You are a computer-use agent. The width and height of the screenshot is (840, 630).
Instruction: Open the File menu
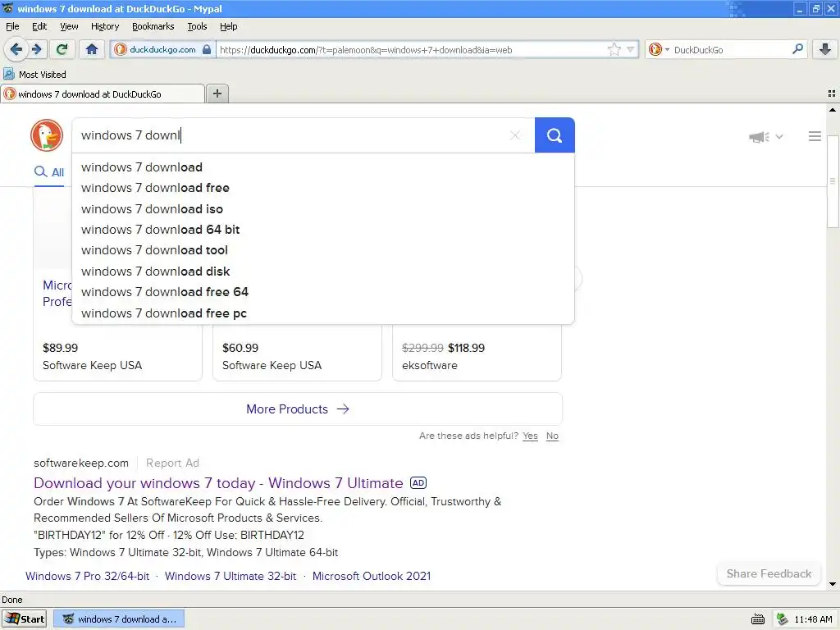(12, 26)
